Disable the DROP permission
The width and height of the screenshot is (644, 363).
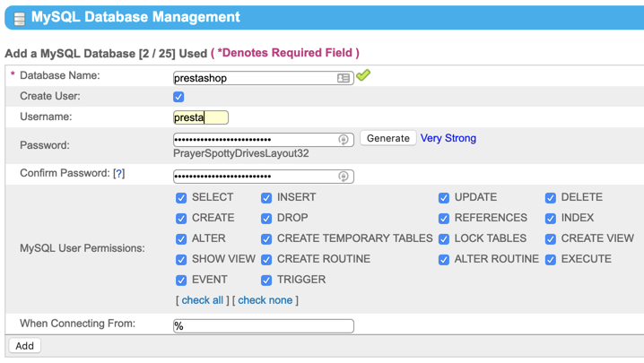click(266, 219)
